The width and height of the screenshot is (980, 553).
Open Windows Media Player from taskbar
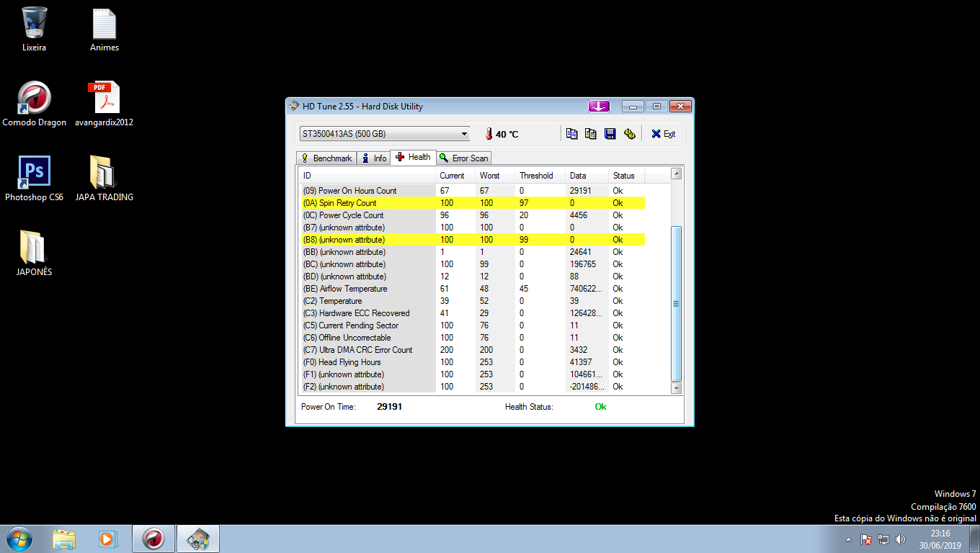coord(107,539)
